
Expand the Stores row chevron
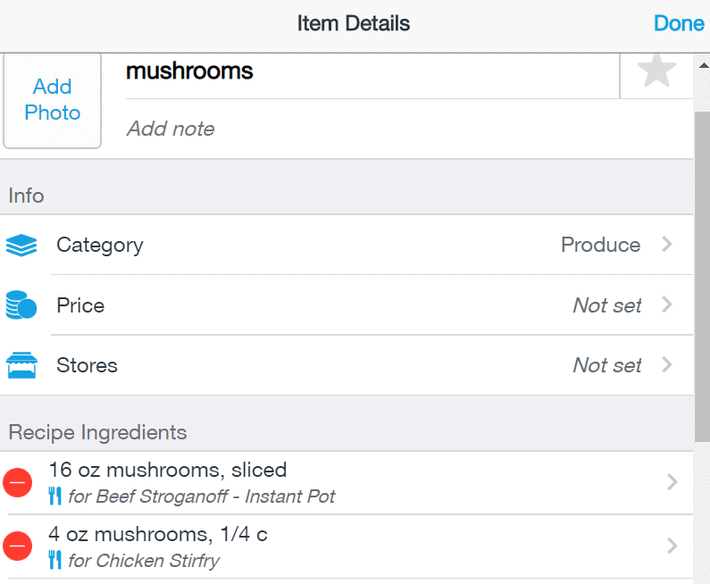(667, 364)
